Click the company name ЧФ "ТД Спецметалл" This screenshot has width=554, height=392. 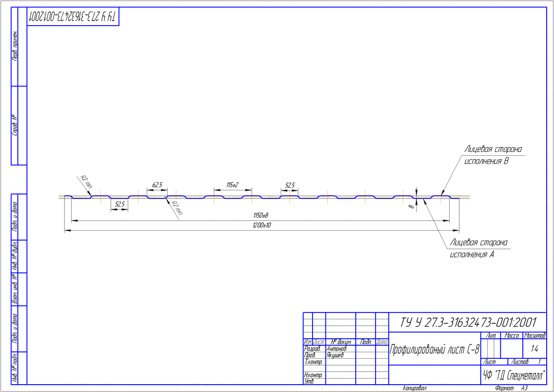513,375
